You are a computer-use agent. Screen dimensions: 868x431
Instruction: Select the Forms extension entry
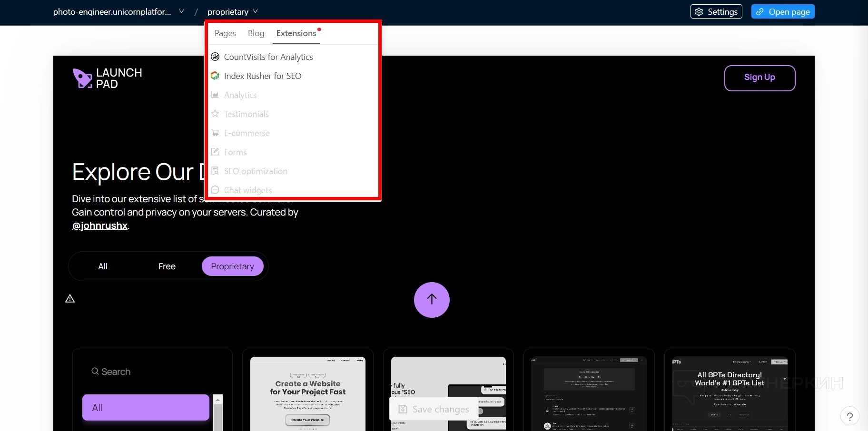click(235, 152)
